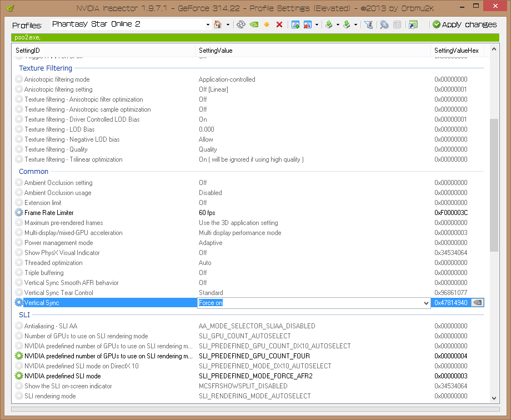Image resolution: width=511 pixels, height=420 pixels.
Task: Collapse the SLI group header
Action: (x=24, y=314)
